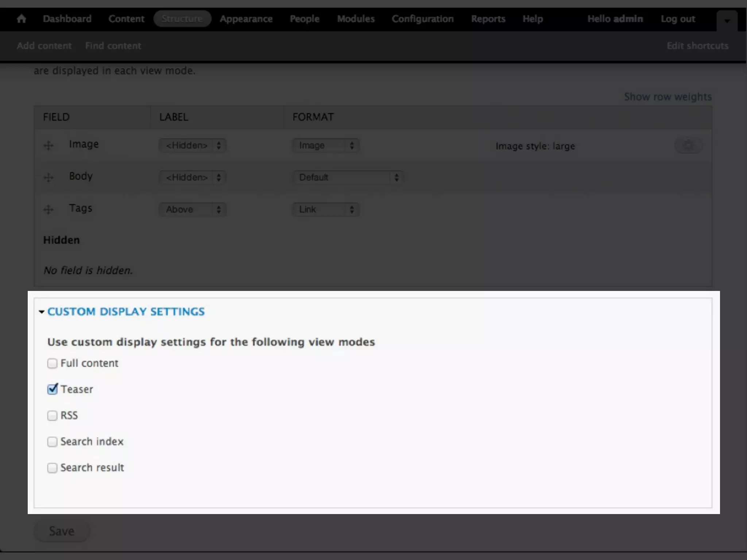Click the Show row weights link

667,97
